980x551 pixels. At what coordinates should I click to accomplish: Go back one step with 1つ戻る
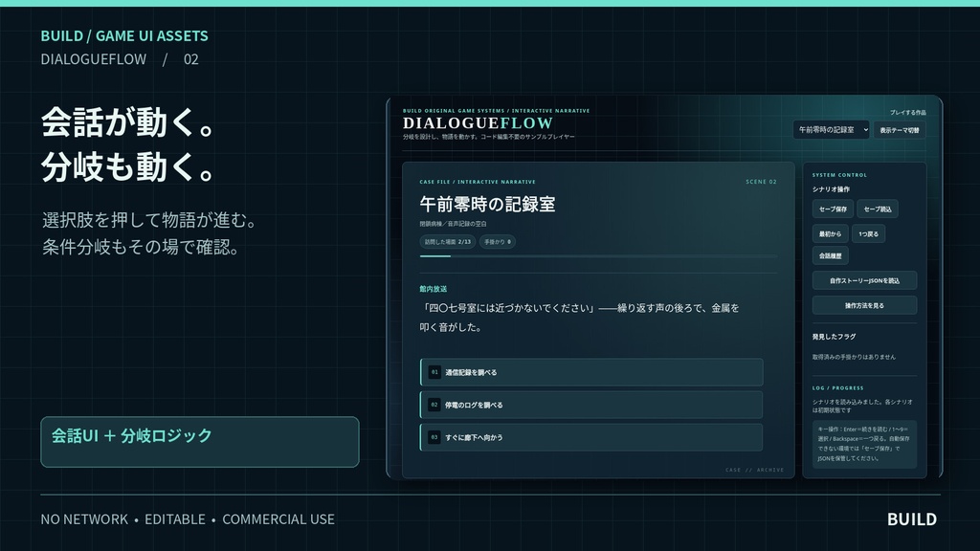(868, 233)
